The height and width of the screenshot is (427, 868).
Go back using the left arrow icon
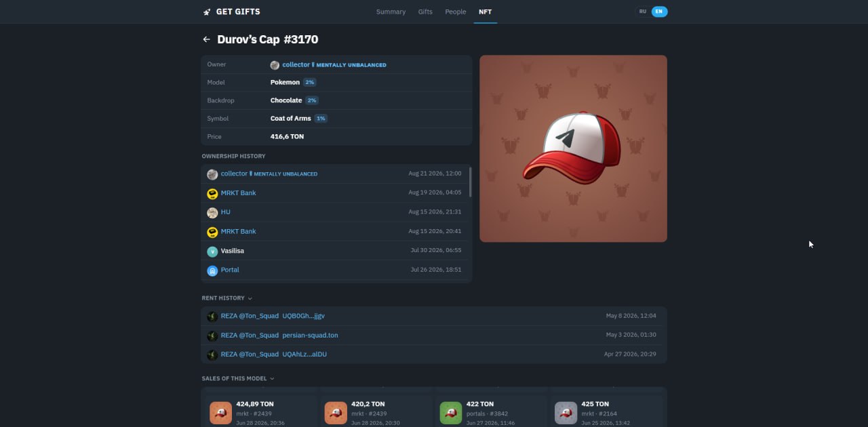tap(206, 39)
